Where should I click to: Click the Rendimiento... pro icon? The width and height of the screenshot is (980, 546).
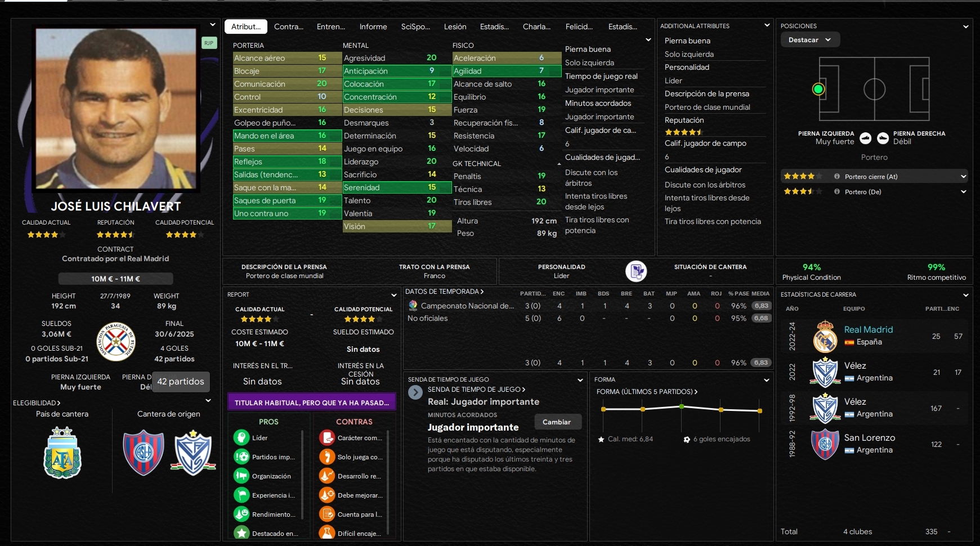[x=241, y=514]
